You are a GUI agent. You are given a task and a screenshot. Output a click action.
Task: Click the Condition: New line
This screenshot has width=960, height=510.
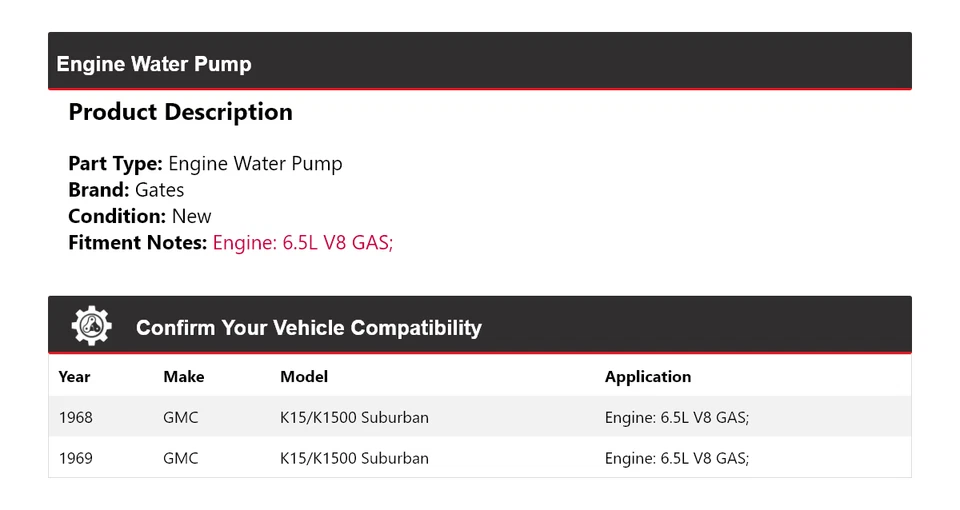point(140,216)
